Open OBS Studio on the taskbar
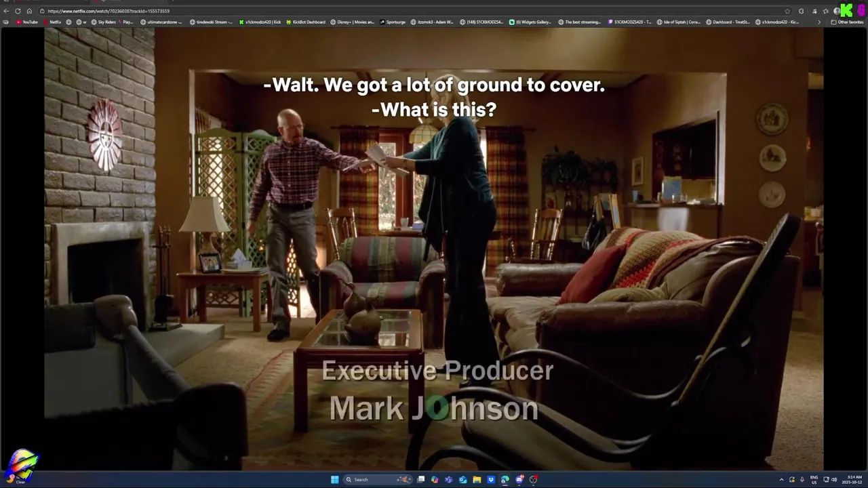 coord(534,479)
